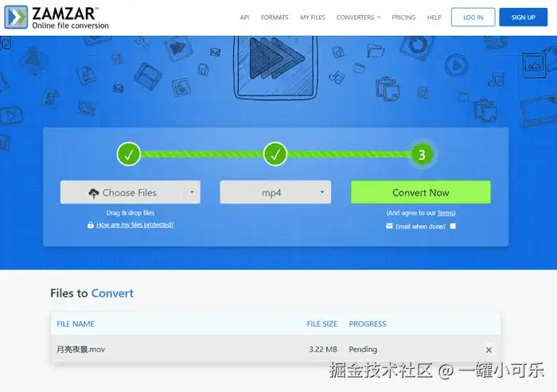557x392 pixels.
Task: Open the API page
Action: (244, 17)
